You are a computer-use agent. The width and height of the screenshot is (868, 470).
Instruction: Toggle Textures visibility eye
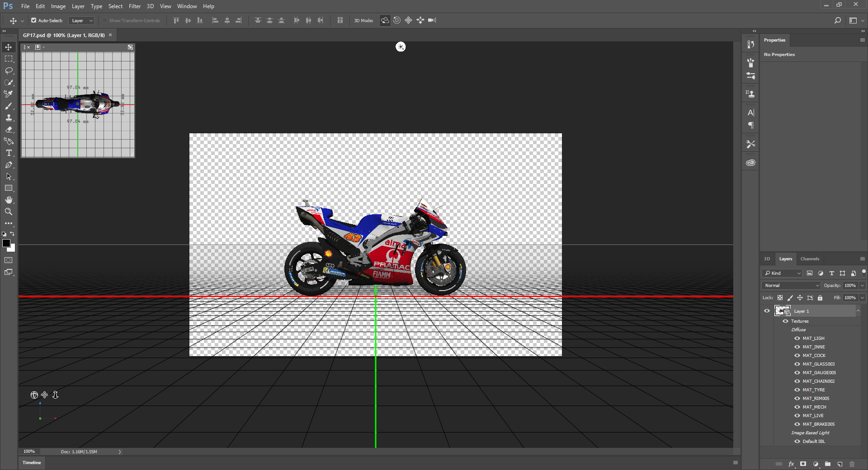tap(786, 321)
